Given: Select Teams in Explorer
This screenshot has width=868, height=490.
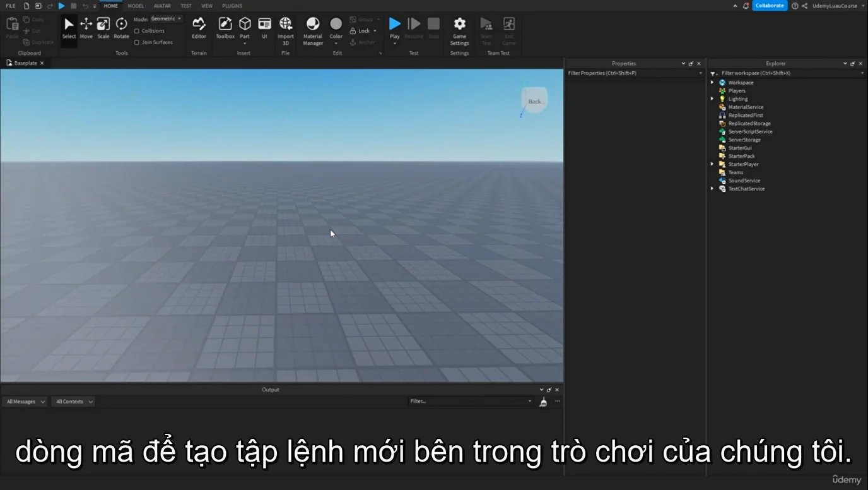Looking at the screenshot, I should point(736,172).
